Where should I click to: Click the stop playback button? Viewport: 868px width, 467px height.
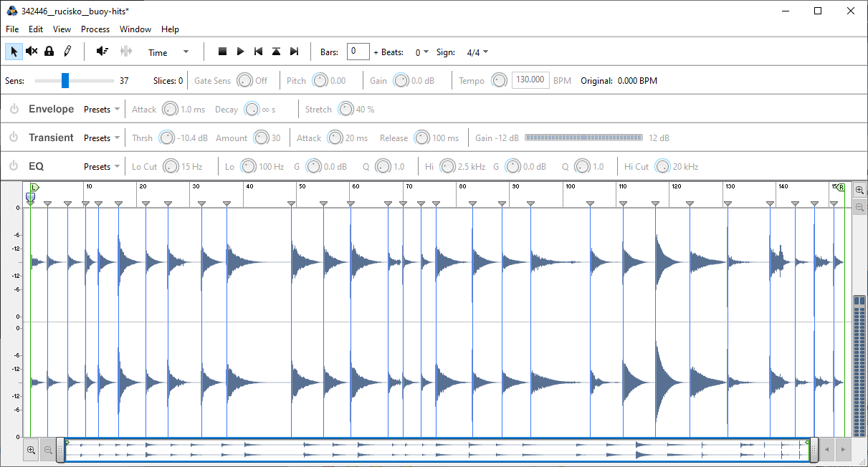click(222, 52)
